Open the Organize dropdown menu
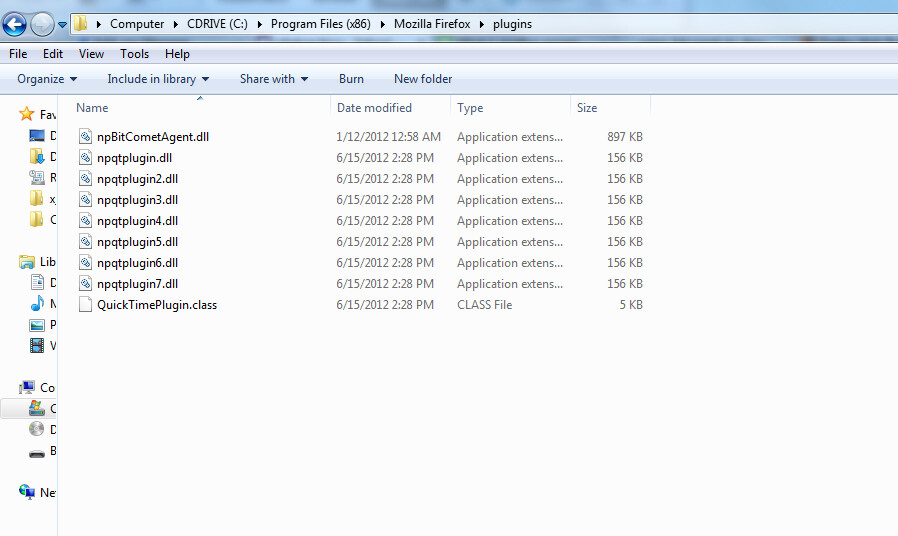Viewport: 898px width, 536px height. click(x=47, y=79)
